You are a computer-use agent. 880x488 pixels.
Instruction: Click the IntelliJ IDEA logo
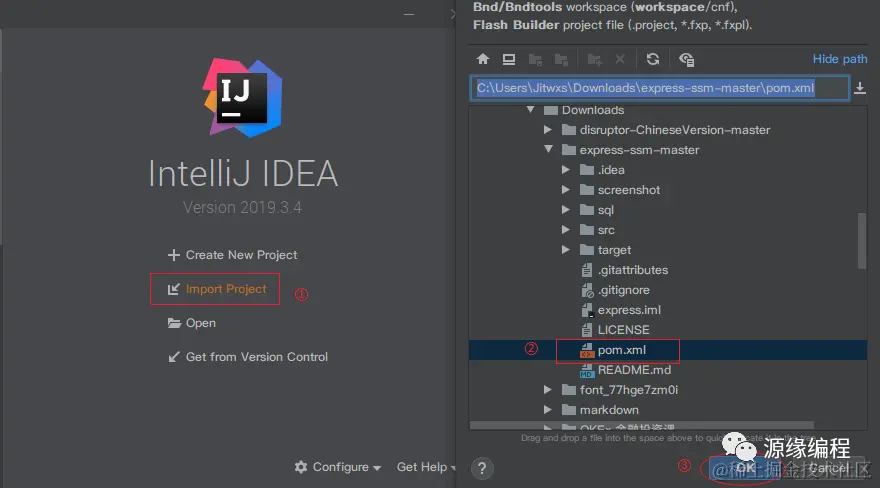click(x=242, y=98)
